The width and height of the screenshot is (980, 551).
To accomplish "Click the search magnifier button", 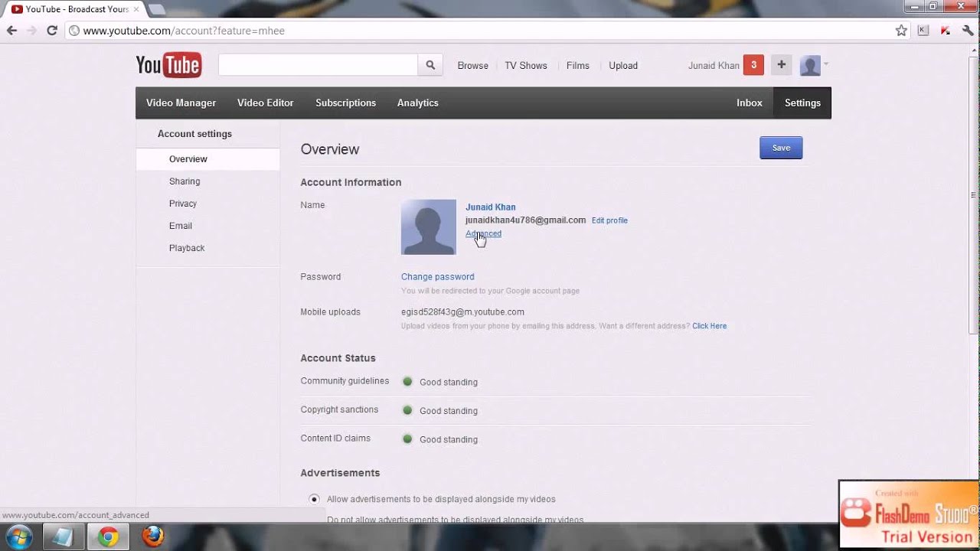I will click(430, 65).
